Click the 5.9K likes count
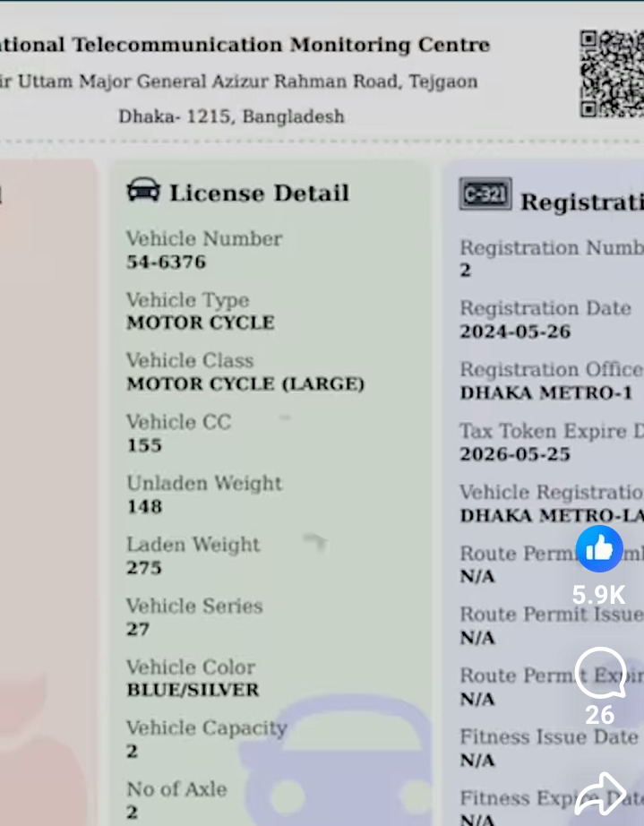 (x=599, y=595)
